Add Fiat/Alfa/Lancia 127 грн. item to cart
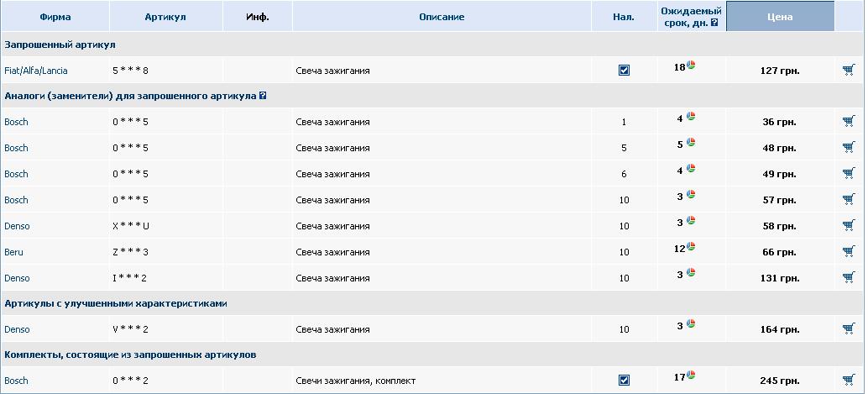This screenshot has width=868, height=394. point(848,71)
